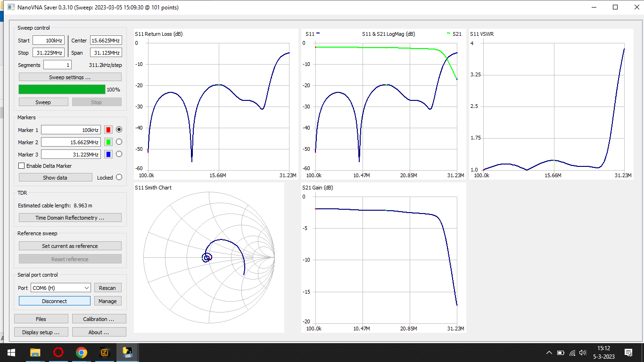Open the Manage device dialog
Viewport: 644px width, 362px height.
pyautogui.click(x=107, y=301)
